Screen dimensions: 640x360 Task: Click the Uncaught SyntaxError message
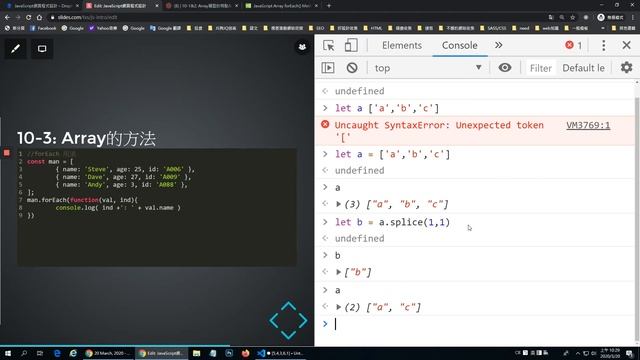439,131
